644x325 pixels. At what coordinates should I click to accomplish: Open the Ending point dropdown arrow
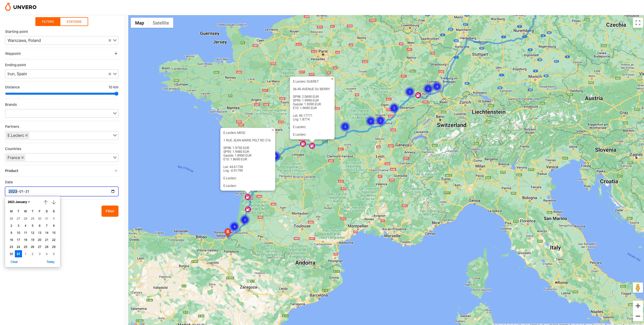pos(115,74)
